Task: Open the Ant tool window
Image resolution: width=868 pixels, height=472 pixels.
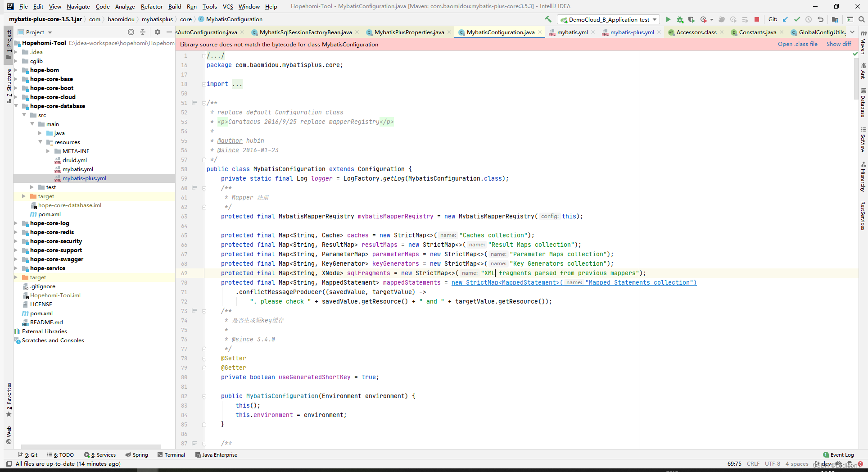Action: click(x=863, y=71)
